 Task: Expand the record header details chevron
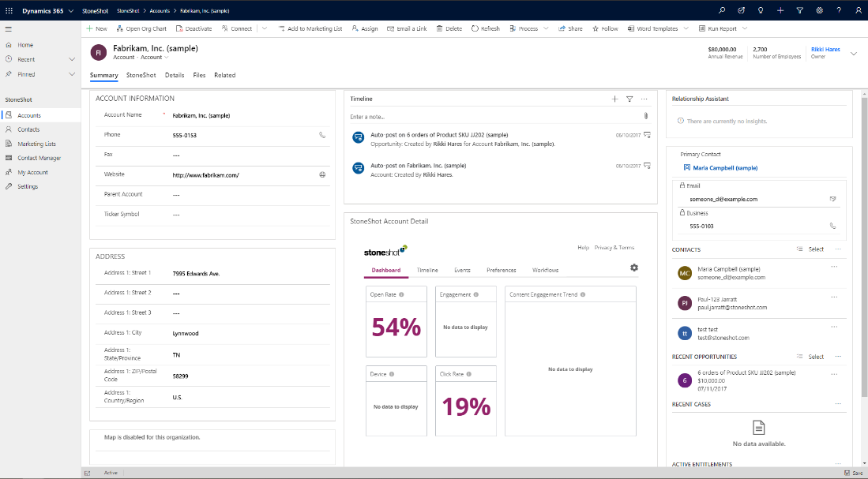854,54
